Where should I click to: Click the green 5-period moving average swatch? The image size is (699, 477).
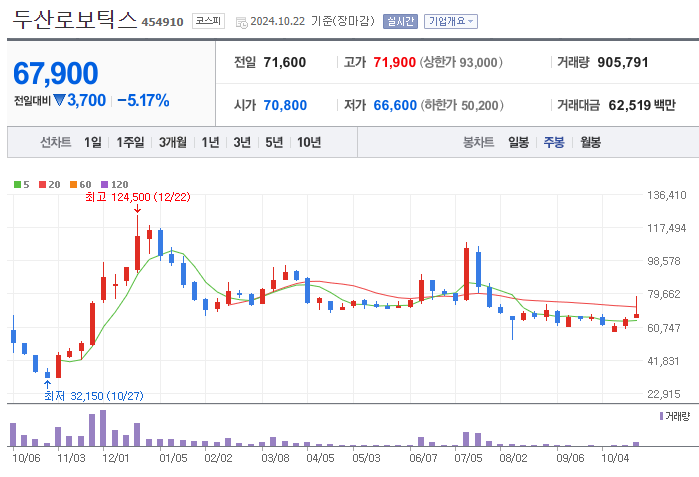[17, 185]
